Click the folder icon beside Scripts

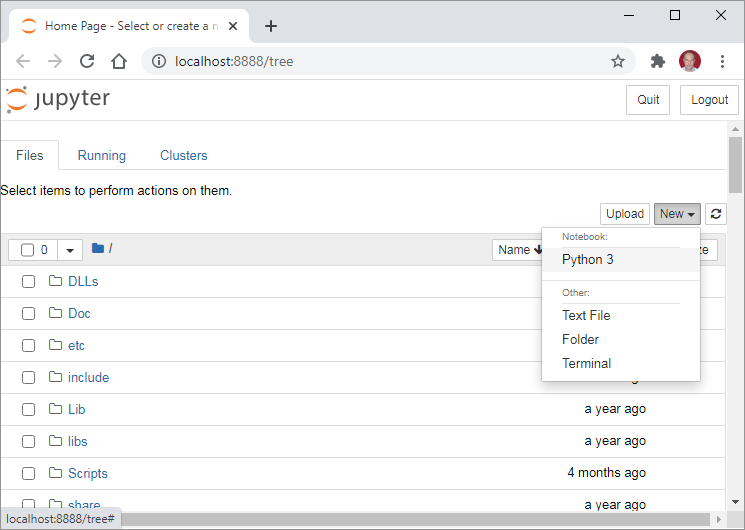coord(56,473)
